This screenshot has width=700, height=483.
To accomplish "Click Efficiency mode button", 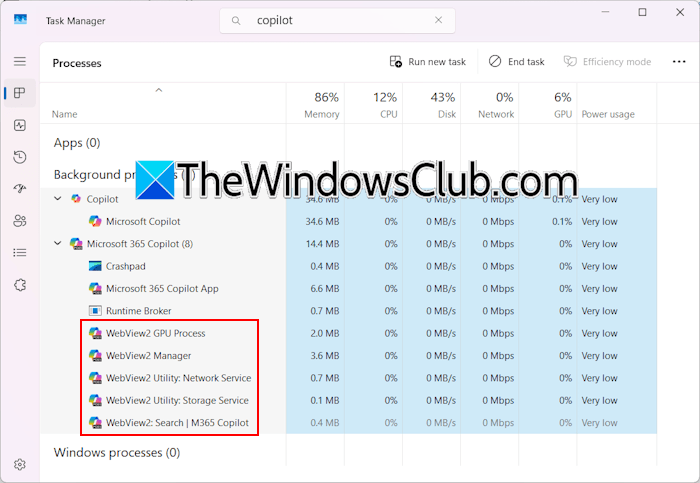I will pos(607,62).
